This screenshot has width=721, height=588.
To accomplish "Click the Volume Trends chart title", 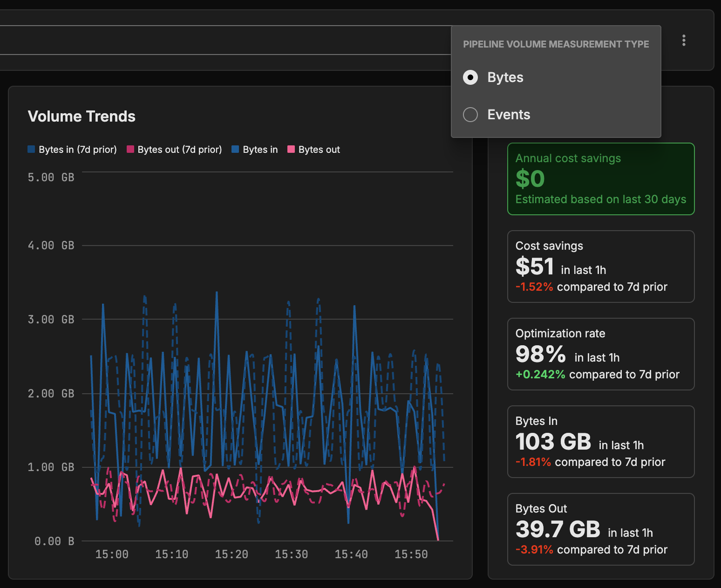I will [x=82, y=116].
